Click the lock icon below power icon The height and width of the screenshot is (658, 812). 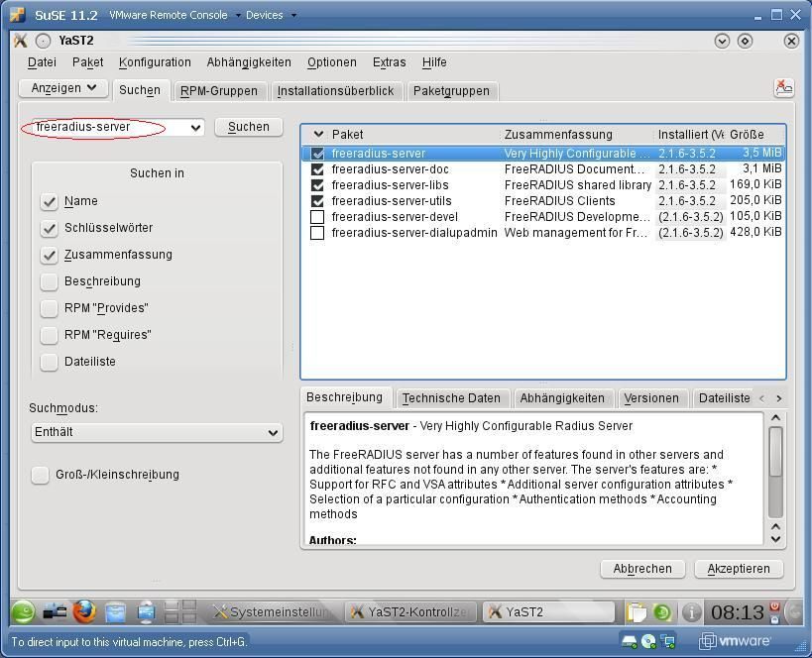[x=774, y=618]
